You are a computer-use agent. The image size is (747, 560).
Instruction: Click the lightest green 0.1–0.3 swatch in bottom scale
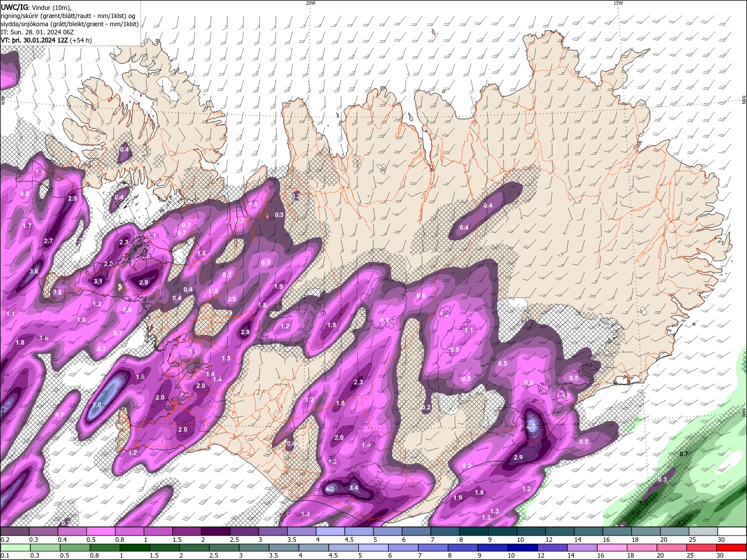click(x=15, y=548)
